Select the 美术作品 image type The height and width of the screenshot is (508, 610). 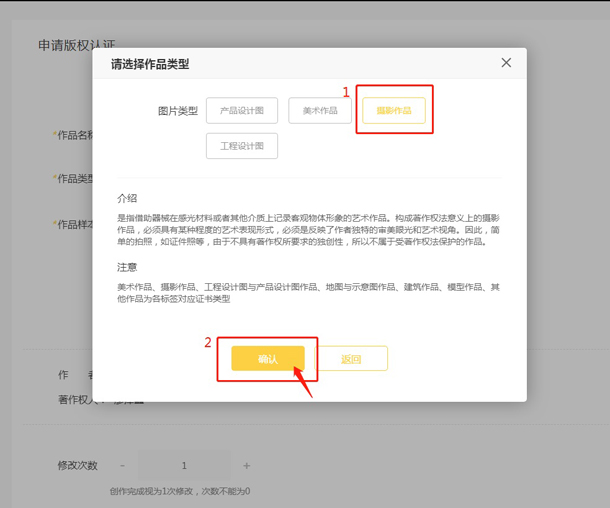[x=320, y=110]
